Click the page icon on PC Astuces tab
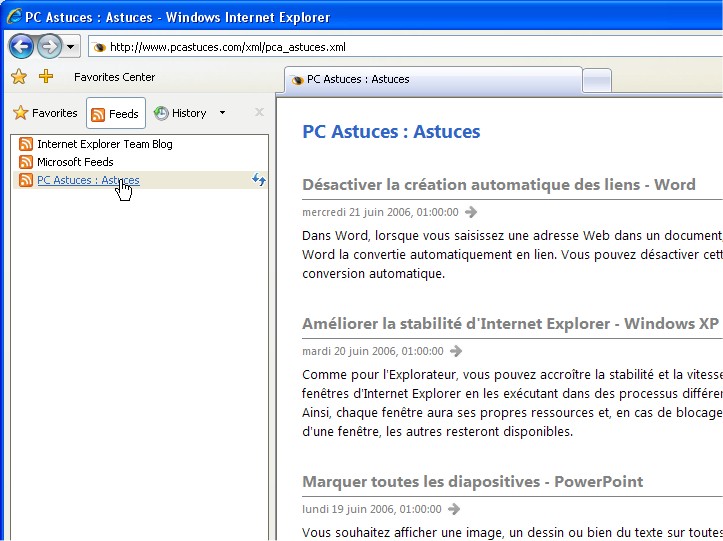 tap(297, 80)
